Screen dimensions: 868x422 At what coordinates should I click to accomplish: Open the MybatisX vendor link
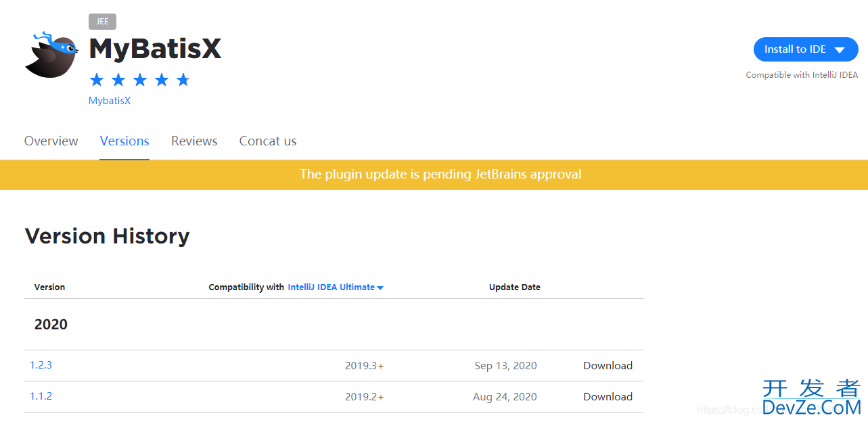110,101
